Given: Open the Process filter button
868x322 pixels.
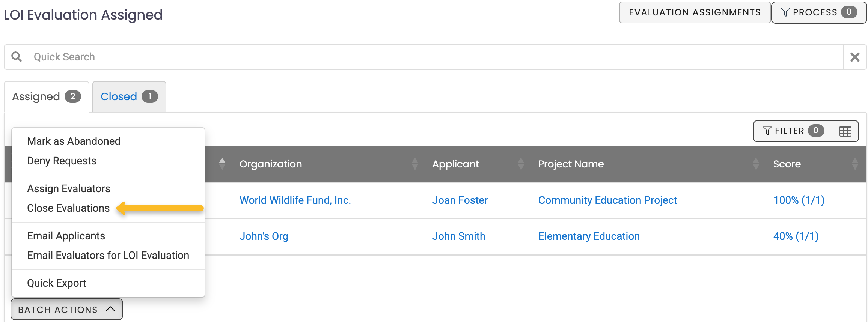Looking at the screenshot, I should coord(818,12).
